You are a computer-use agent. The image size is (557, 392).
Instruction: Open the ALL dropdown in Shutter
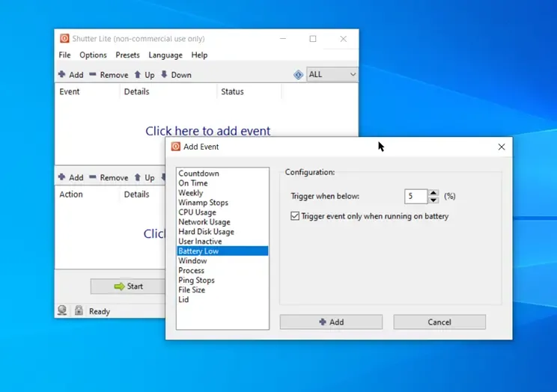tap(332, 75)
